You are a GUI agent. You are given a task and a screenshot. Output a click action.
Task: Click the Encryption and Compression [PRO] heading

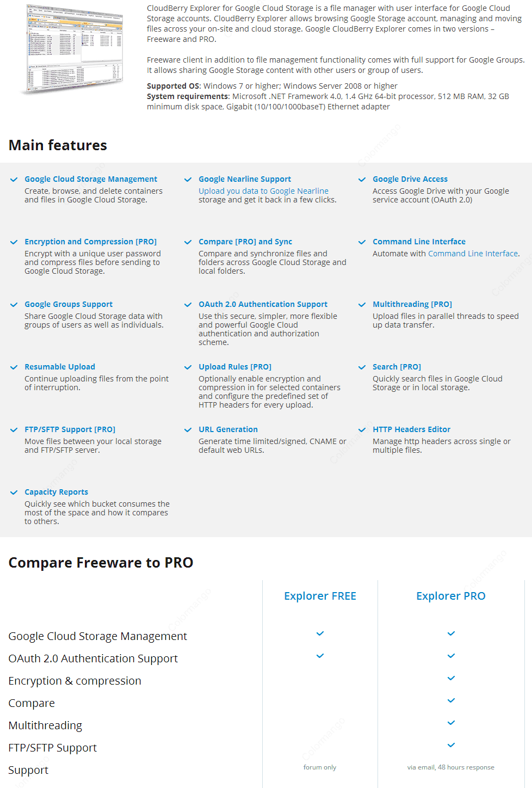pyautogui.click(x=90, y=242)
